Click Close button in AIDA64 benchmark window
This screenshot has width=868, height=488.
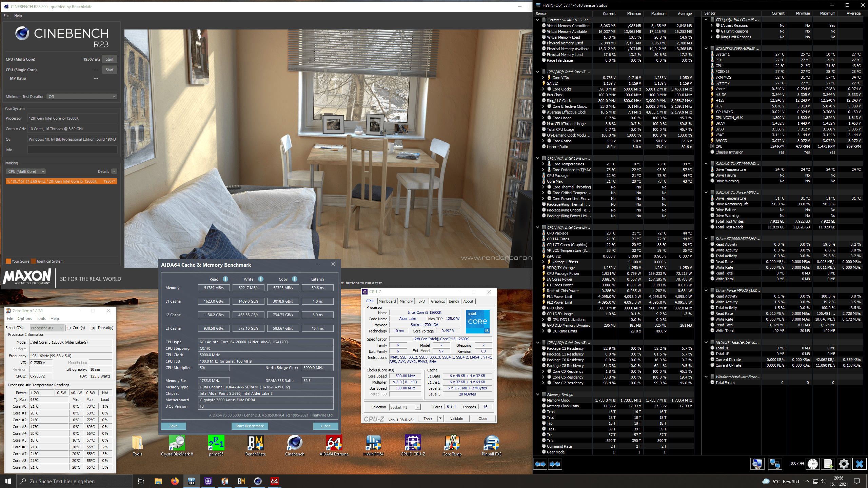326,426
